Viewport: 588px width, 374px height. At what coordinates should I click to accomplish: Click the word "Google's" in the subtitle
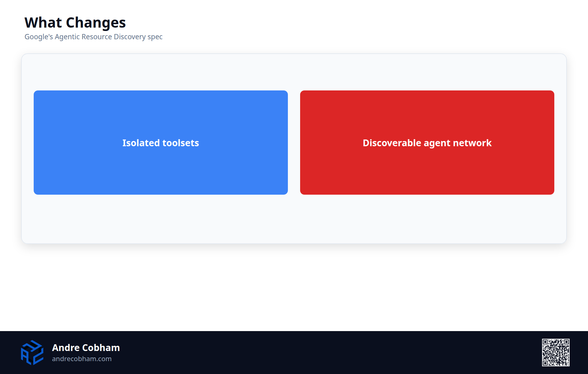[x=39, y=37]
